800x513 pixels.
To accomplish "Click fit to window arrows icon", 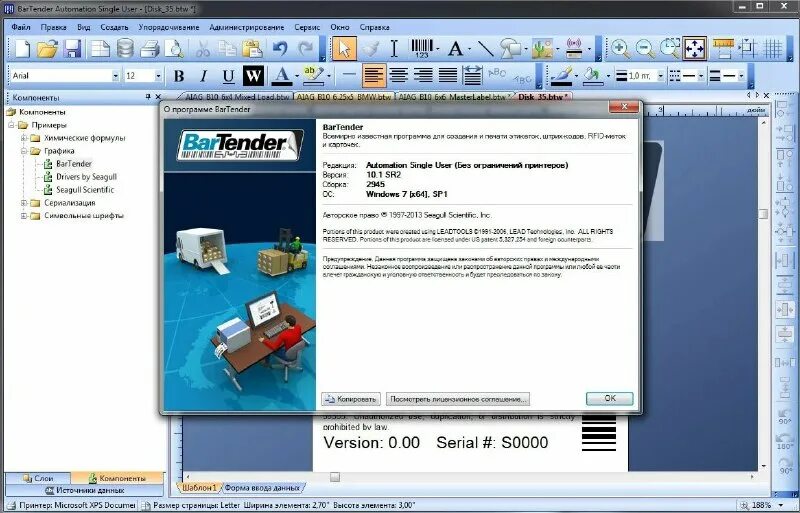I will [x=694, y=49].
